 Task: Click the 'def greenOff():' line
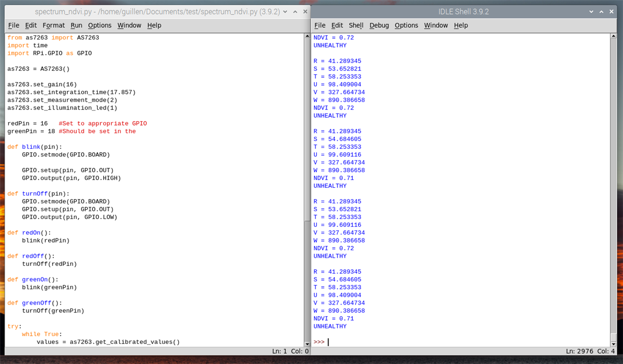[35, 302]
